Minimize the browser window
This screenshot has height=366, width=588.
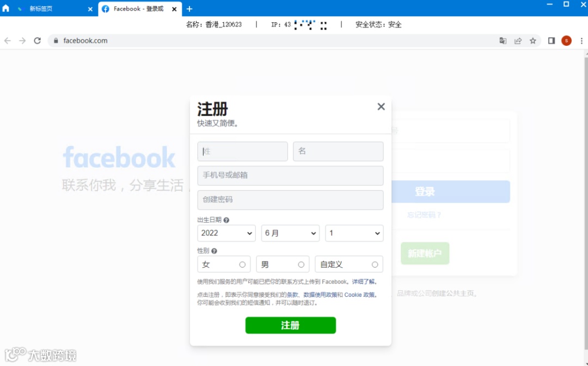[550, 4]
